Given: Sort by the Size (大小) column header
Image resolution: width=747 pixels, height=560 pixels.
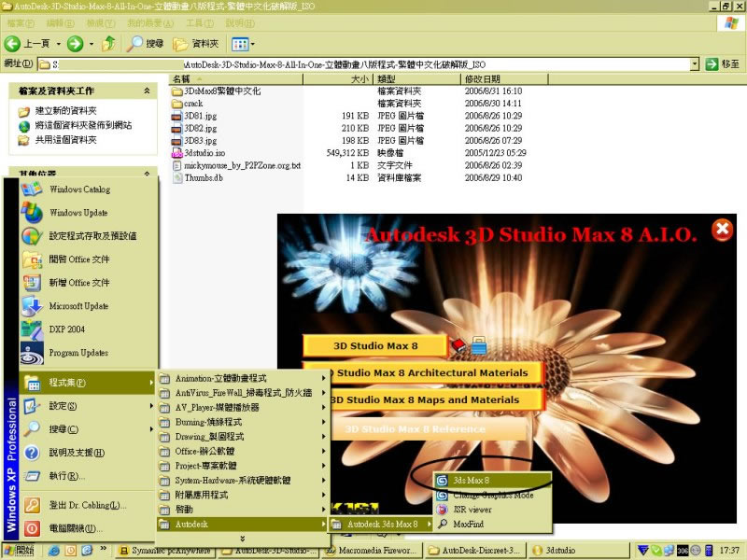Looking at the screenshot, I should tap(339, 79).
